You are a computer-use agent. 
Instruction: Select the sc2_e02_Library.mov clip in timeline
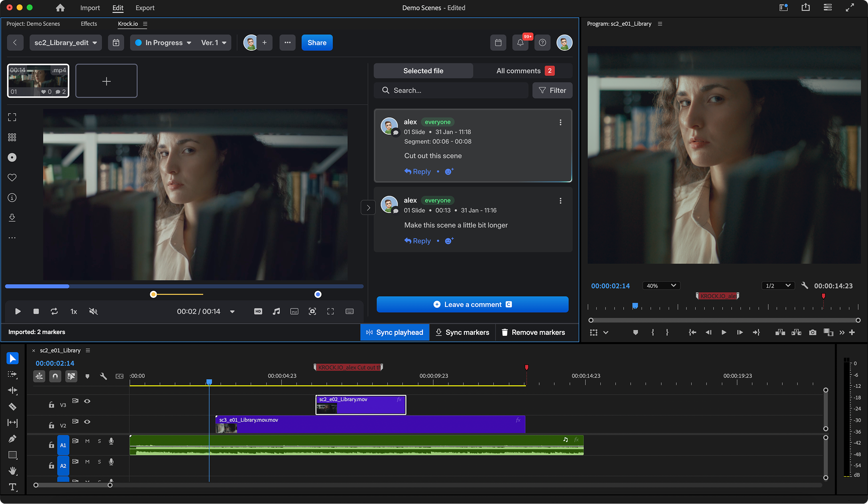pyautogui.click(x=360, y=405)
